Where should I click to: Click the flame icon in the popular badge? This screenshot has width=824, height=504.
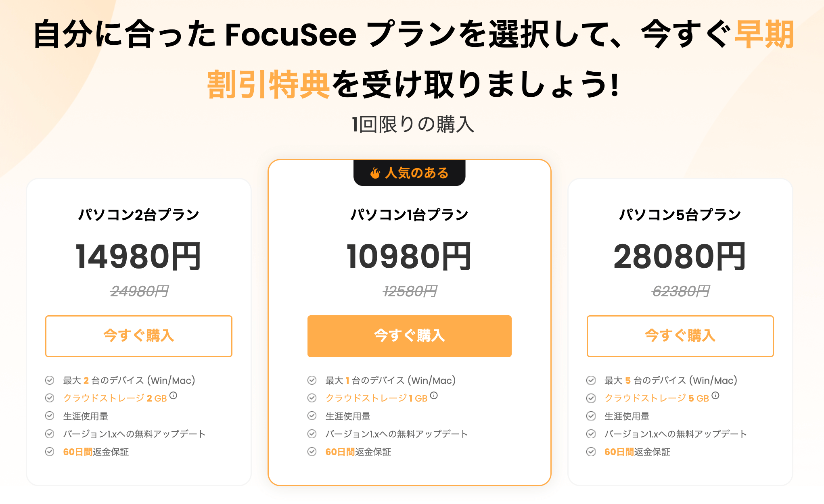pyautogui.click(x=375, y=173)
